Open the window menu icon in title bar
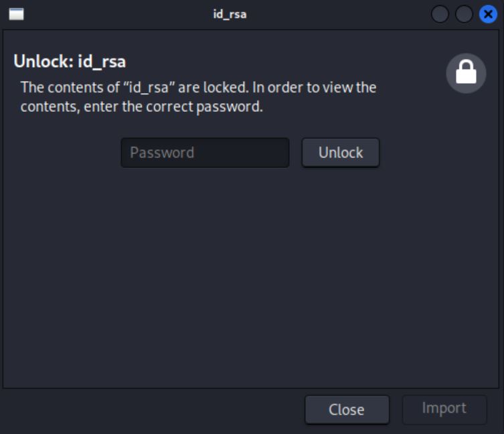This screenshot has height=434, width=504. [16, 14]
